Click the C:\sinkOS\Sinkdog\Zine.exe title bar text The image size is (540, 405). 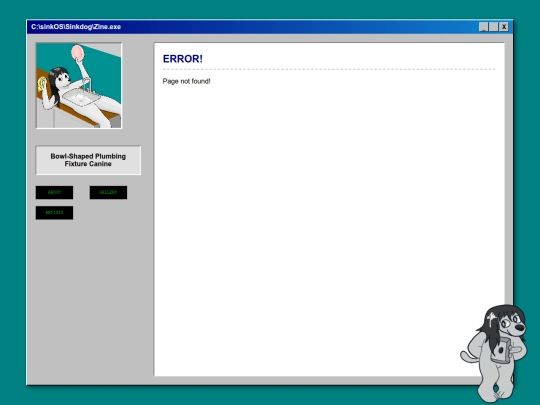(76, 27)
